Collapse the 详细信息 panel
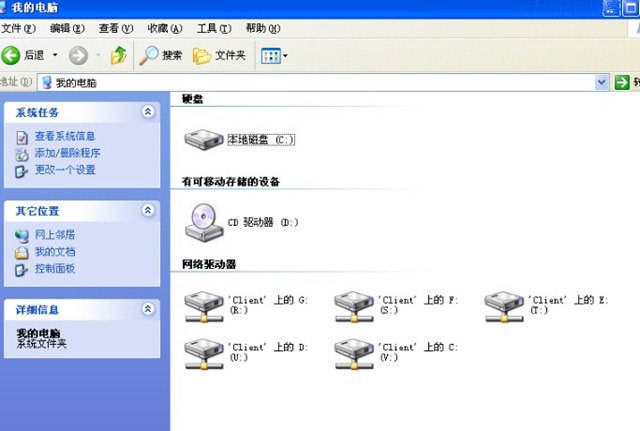The image size is (640, 431). [148, 309]
